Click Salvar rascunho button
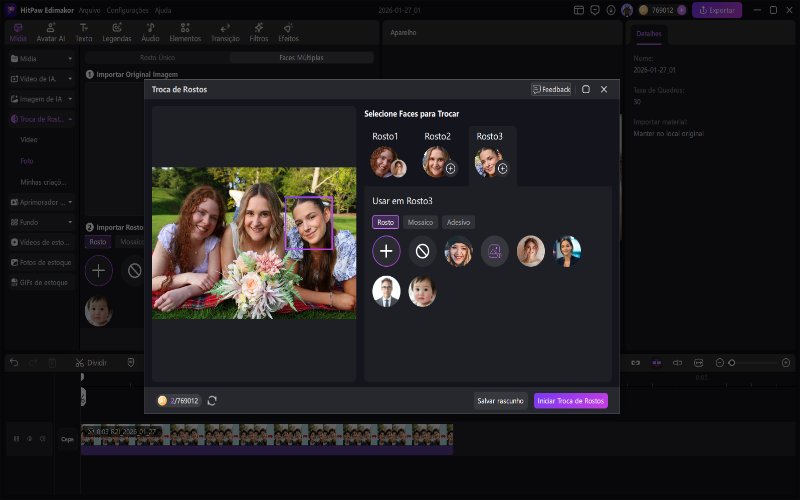Screen dimensions: 800x500 [500, 401]
